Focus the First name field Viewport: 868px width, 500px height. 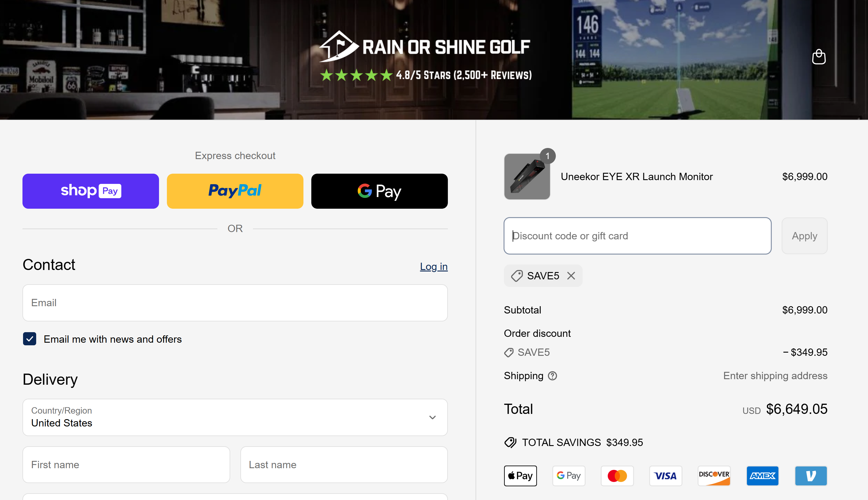(x=126, y=465)
